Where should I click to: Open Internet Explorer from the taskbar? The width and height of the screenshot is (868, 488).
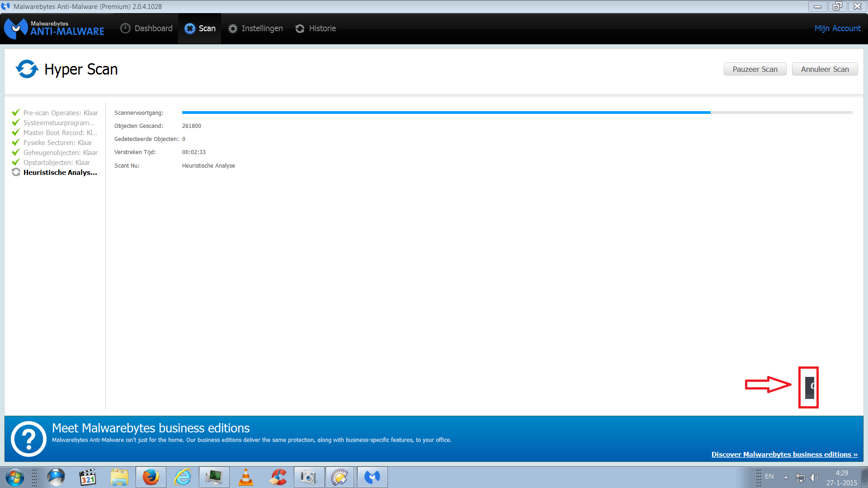tap(183, 477)
